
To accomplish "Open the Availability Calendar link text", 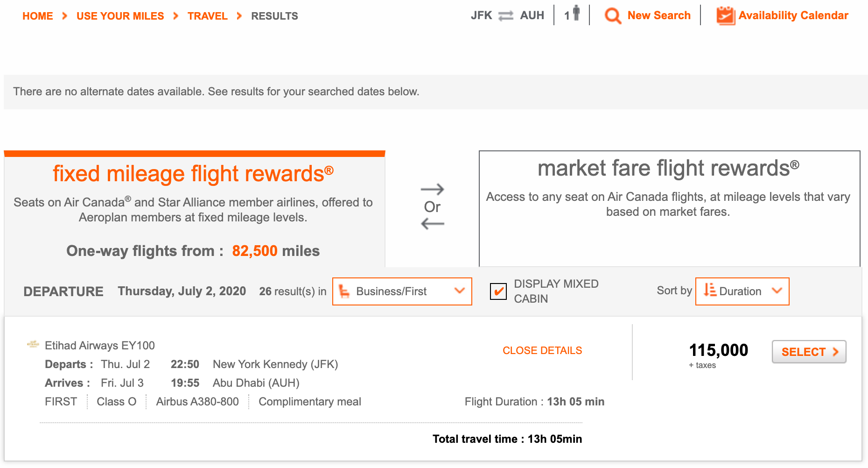I will (x=793, y=15).
